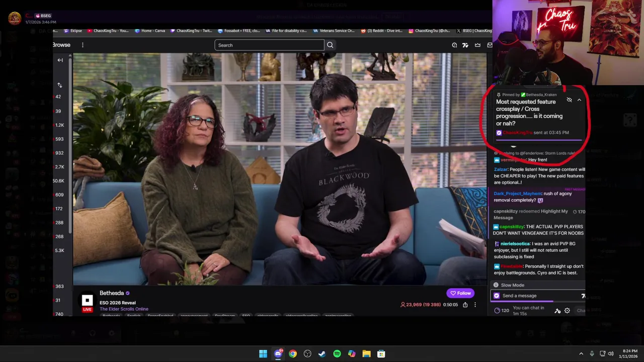Click the Bethesda channel avatar
The height and width of the screenshot is (362, 644).
[87, 301]
